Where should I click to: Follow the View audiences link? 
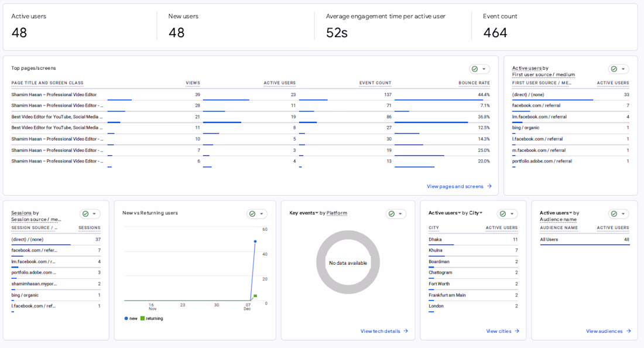pyautogui.click(x=604, y=331)
